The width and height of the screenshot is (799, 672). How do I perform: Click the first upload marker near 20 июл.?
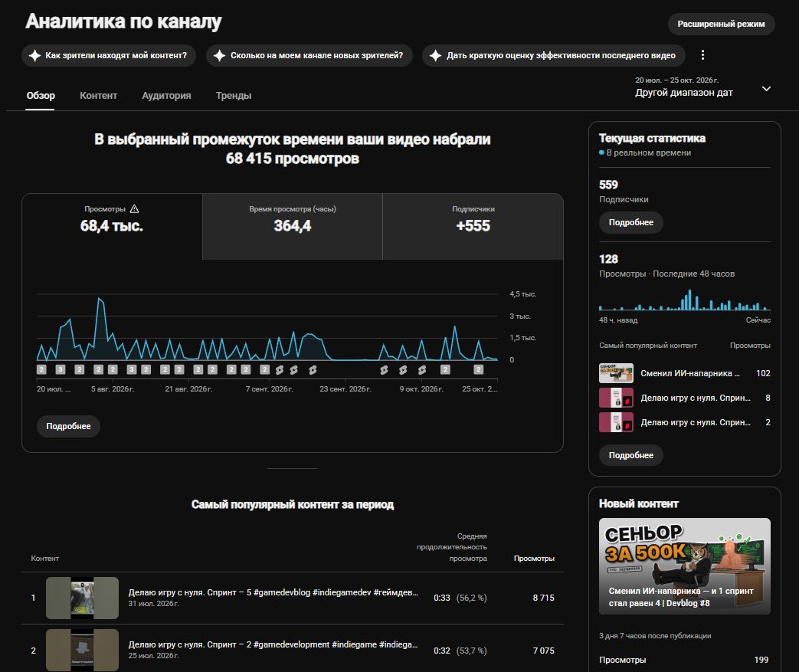[42, 369]
